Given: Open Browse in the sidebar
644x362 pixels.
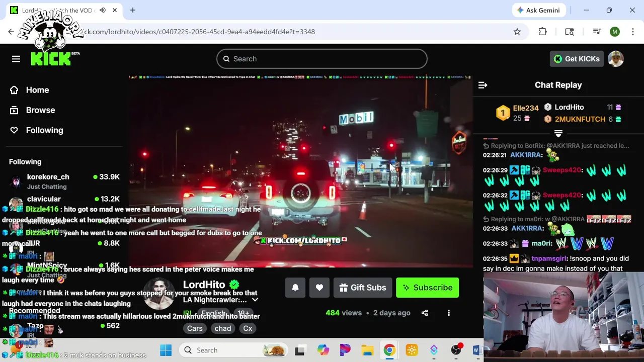Looking at the screenshot, I should tap(40, 110).
